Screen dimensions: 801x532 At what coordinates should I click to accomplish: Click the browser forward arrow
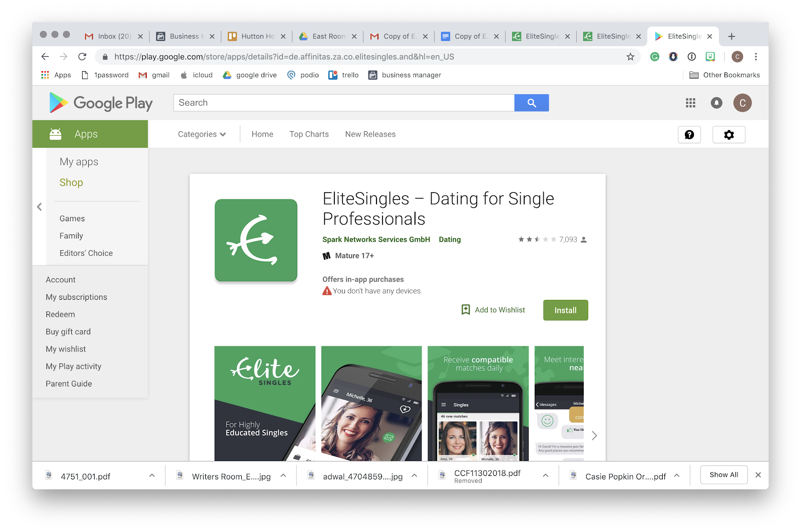tap(64, 57)
